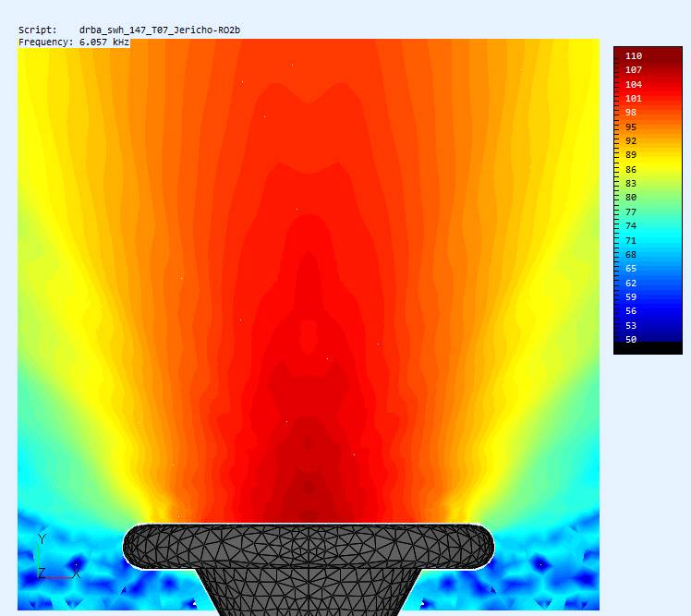Click the 101 label on color scale
691x616 pixels.
coord(634,99)
